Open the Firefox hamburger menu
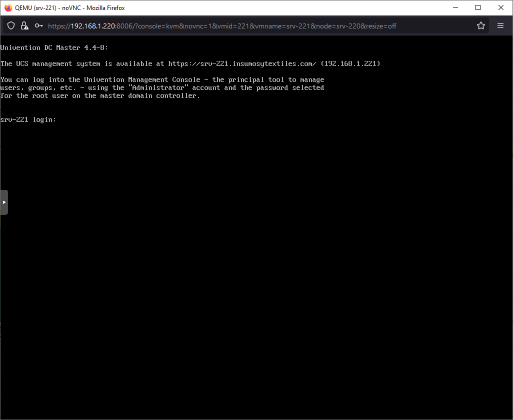The width and height of the screenshot is (513, 420). 500,25
